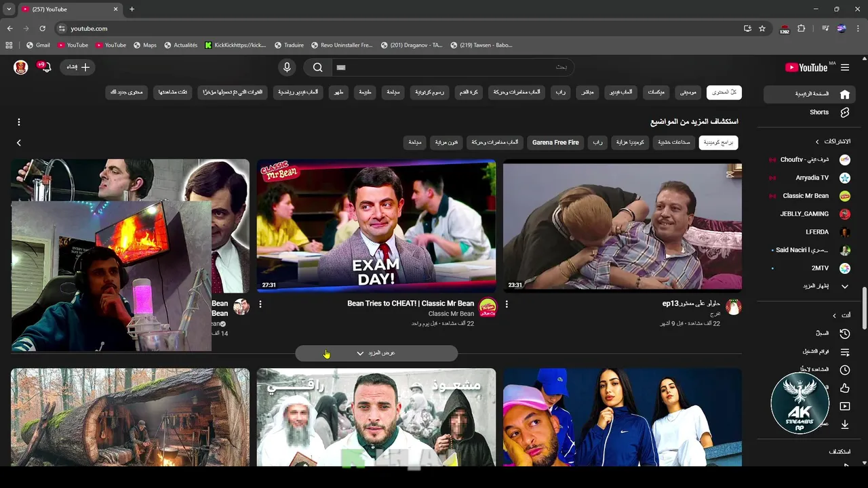This screenshot has height=488, width=868.
Task: Go back in browser history
Action: point(9,28)
